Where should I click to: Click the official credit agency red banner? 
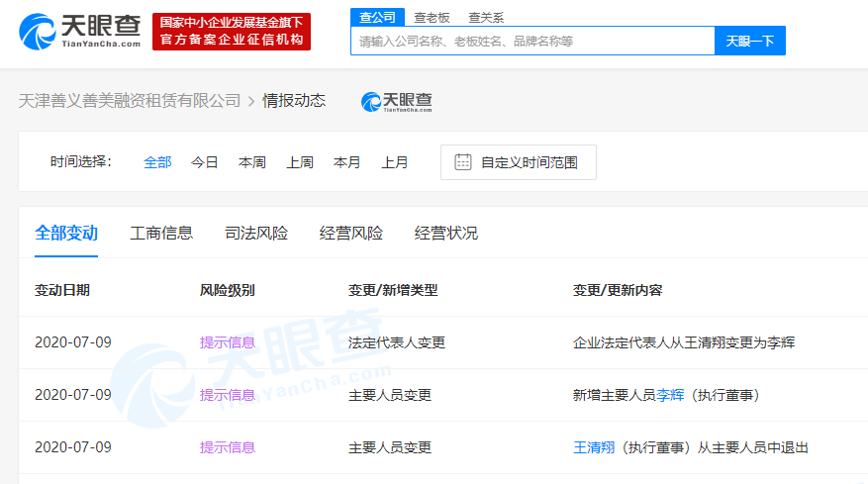coord(231,32)
